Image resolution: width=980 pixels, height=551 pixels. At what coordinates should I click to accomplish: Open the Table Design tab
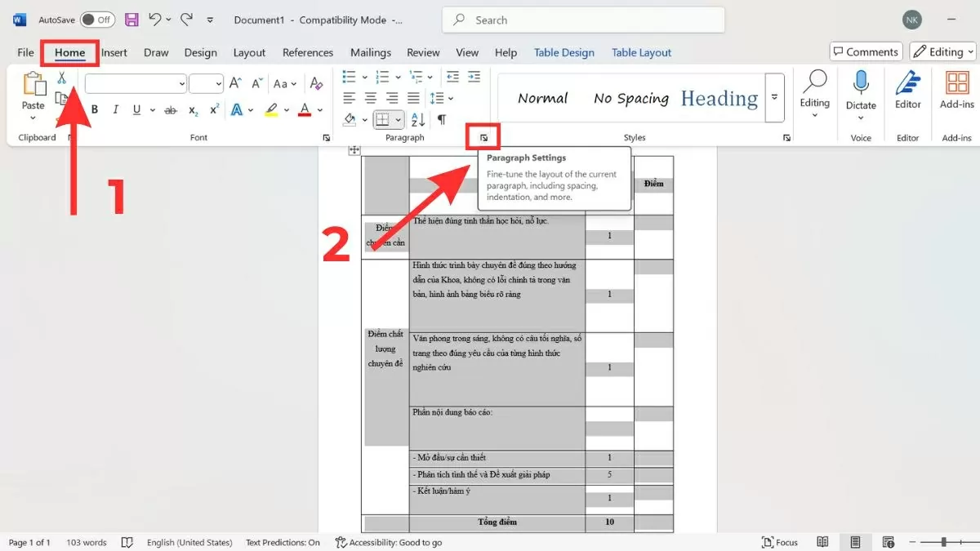pyautogui.click(x=563, y=52)
